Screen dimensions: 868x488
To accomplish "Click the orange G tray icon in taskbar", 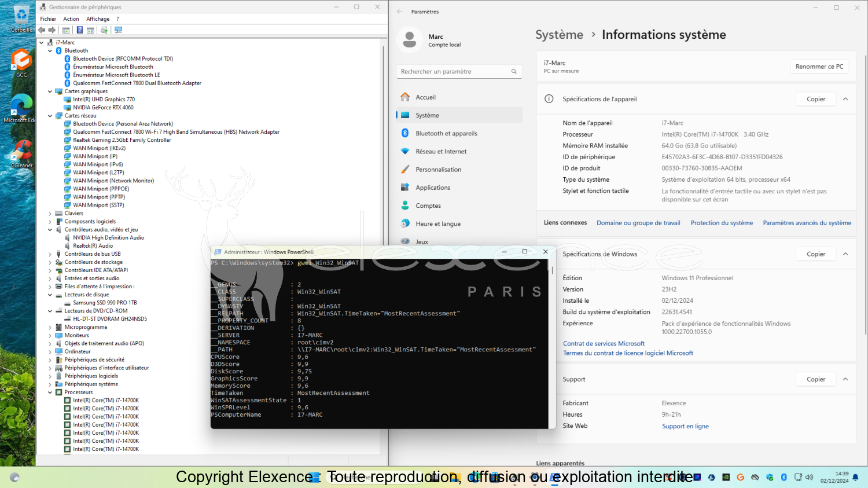I will pyautogui.click(x=740, y=478).
